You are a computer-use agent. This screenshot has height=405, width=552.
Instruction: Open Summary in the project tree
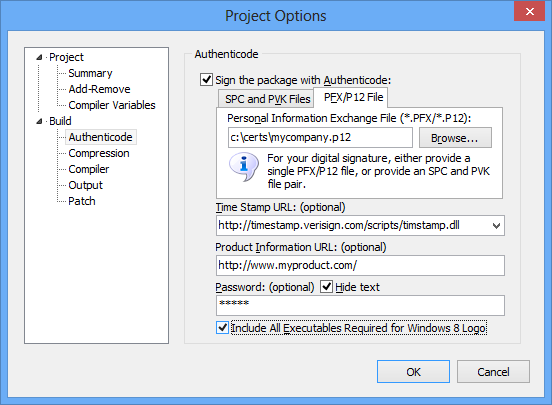[x=90, y=73]
